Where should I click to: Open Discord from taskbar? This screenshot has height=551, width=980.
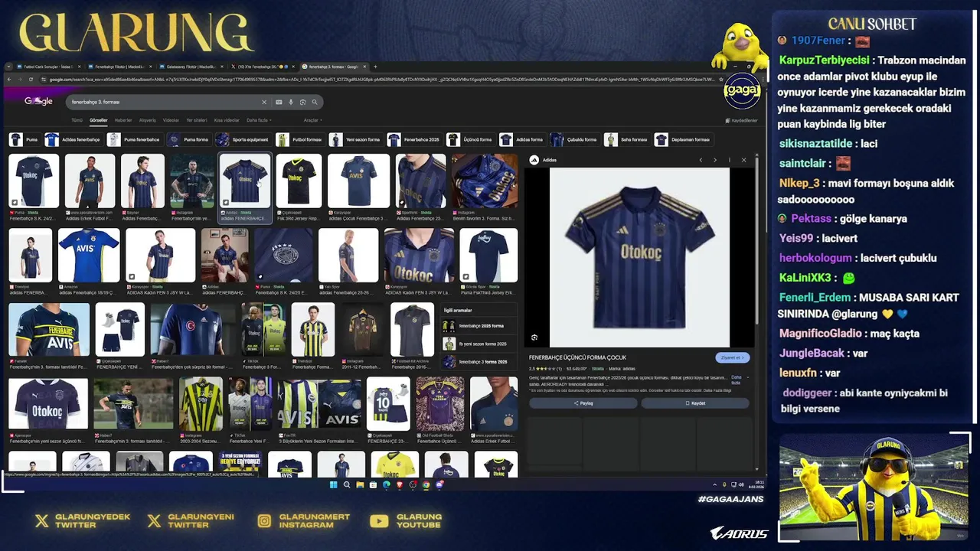[439, 484]
